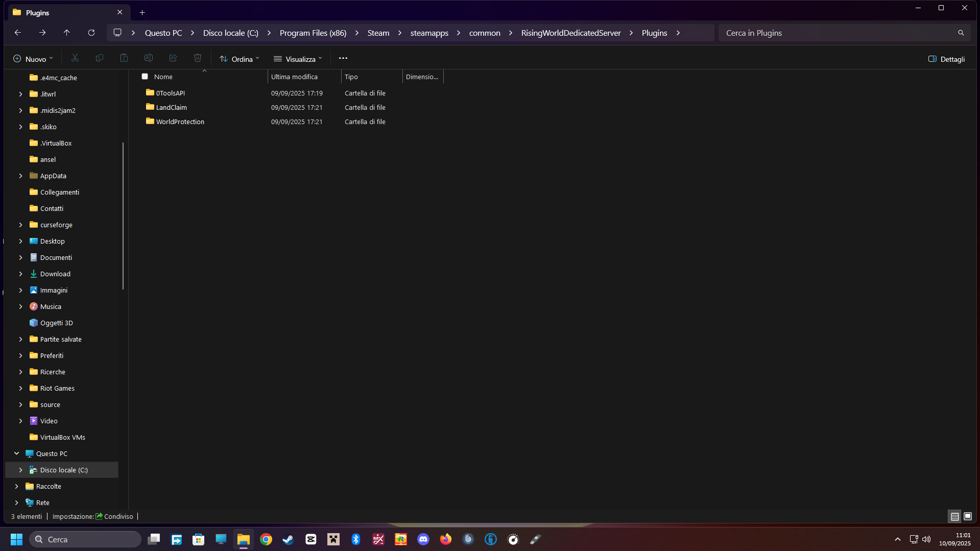The image size is (980, 551).
Task: Open Discord from the taskbar
Action: (423, 539)
